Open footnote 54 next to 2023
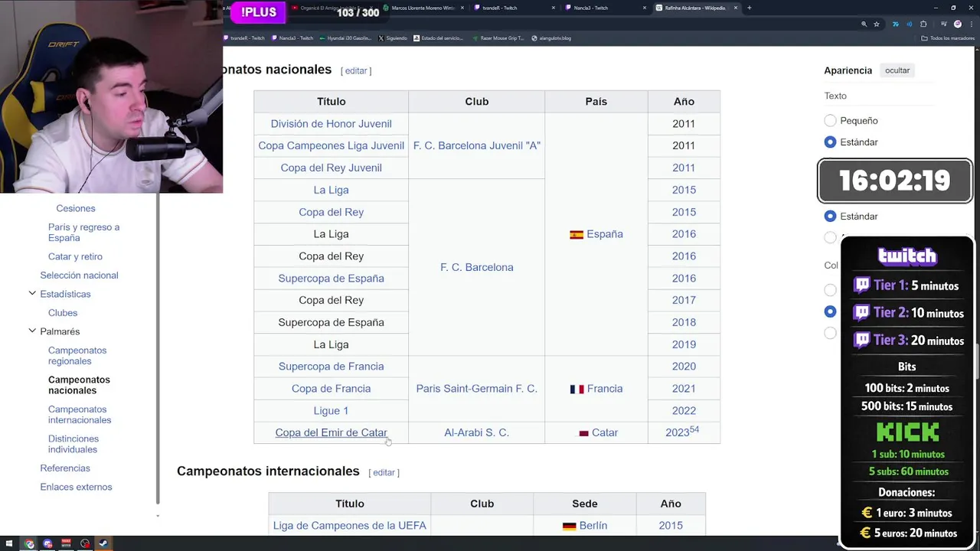The height and width of the screenshot is (551, 980). [694, 429]
